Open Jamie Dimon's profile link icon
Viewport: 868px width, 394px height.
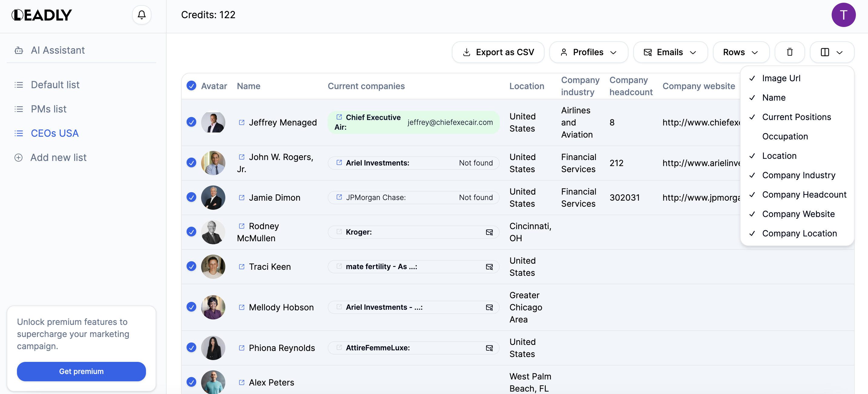(242, 197)
